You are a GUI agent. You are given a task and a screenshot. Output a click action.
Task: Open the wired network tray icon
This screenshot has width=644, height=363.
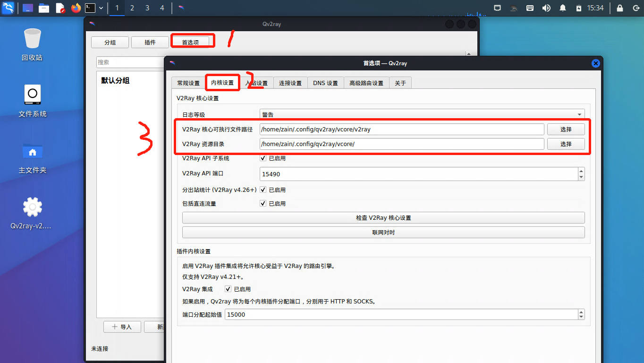(x=498, y=8)
